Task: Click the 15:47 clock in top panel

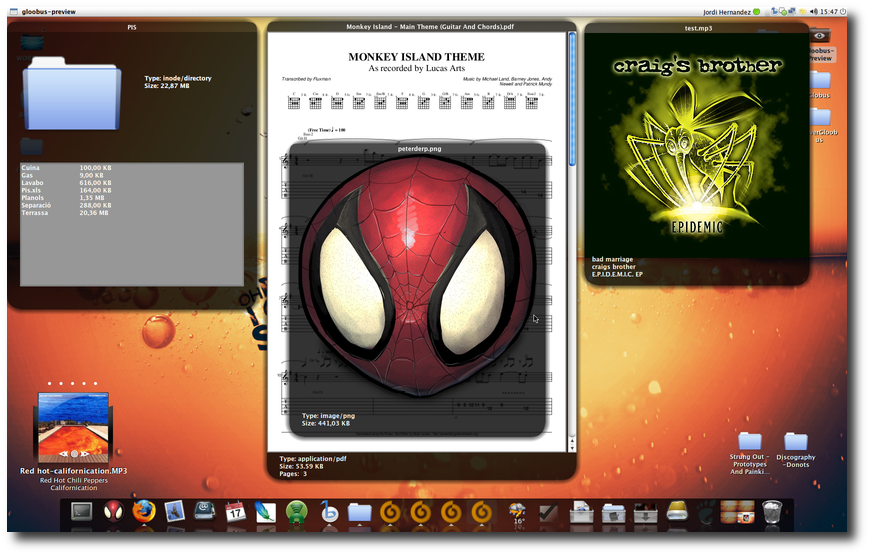Action: [x=829, y=12]
